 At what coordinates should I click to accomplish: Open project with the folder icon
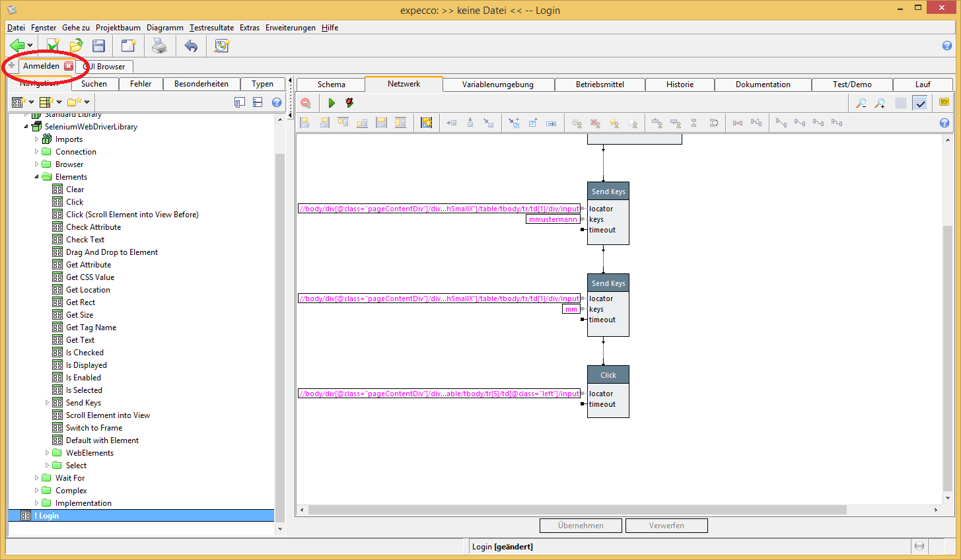pyautogui.click(x=76, y=46)
